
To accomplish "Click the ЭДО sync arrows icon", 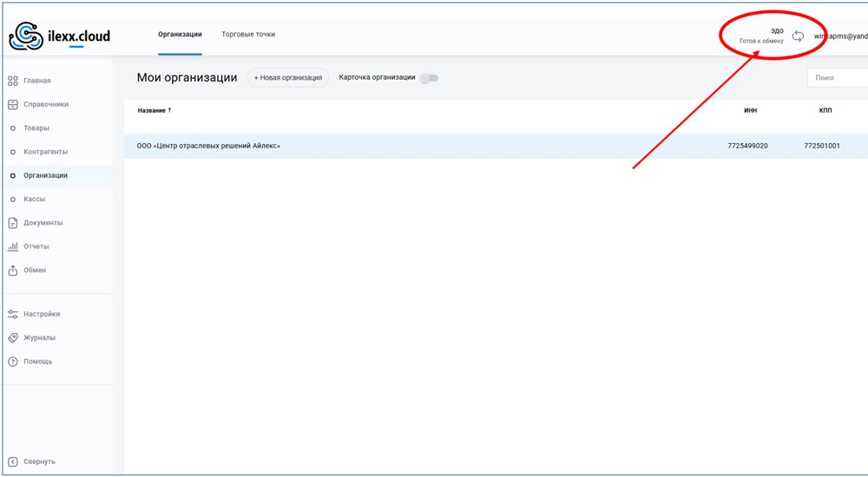I will (798, 36).
